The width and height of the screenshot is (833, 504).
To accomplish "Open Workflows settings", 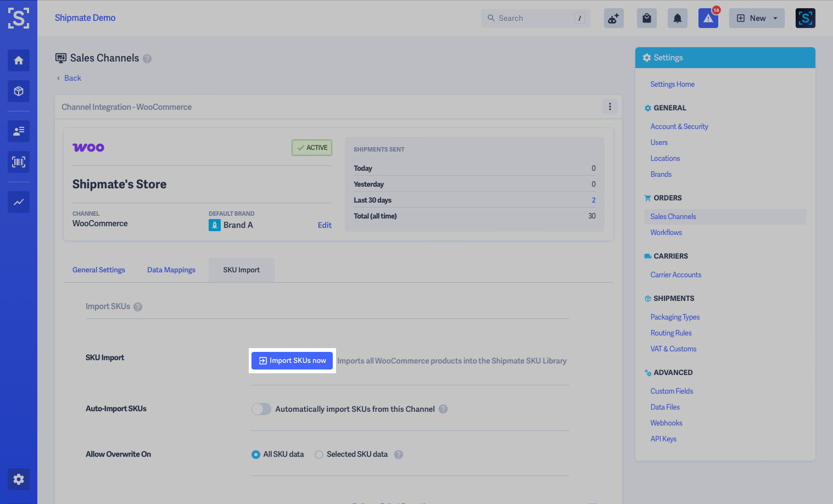I will (x=666, y=233).
